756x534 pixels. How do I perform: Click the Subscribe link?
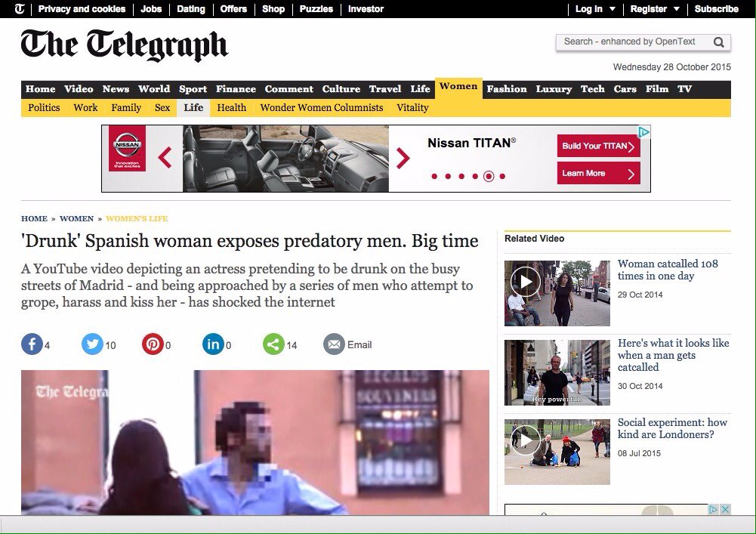(x=716, y=8)
